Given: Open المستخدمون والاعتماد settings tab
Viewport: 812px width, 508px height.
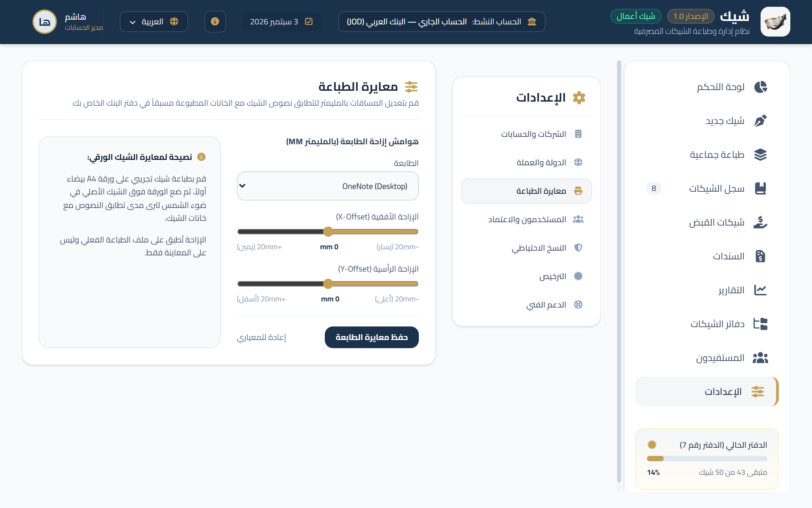Looking at the screenshot, I should click(526, 219).
